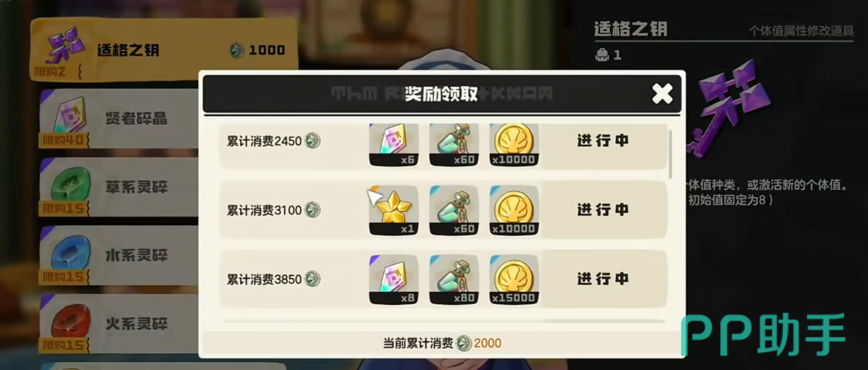Viewport: 868px width, 370px height.
Task: Tap the currency icon beside 累计消费3100
Action: click(312, 209)
